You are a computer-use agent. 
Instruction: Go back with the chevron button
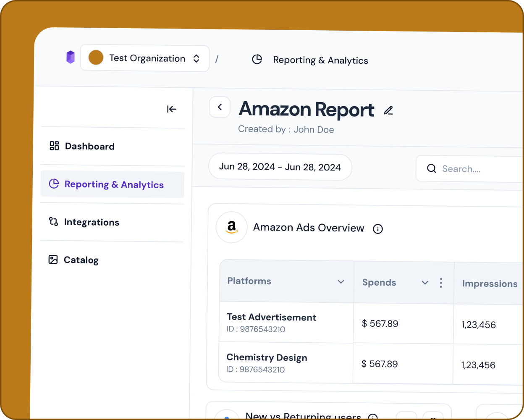[220, 107]
